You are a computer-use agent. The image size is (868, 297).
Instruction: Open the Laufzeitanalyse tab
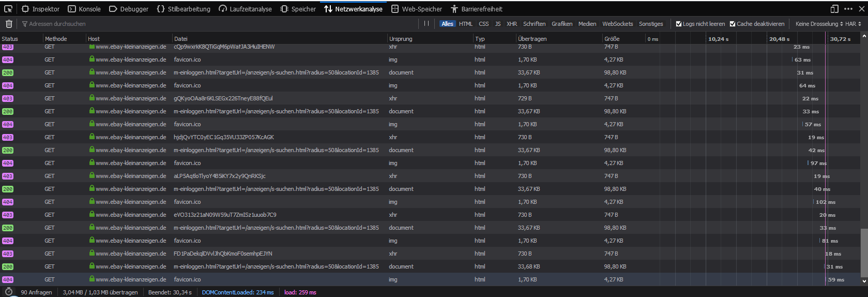click(245, 9)
